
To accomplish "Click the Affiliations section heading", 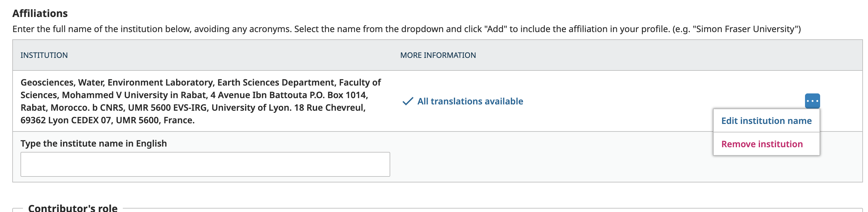I will tap(40, 14).
